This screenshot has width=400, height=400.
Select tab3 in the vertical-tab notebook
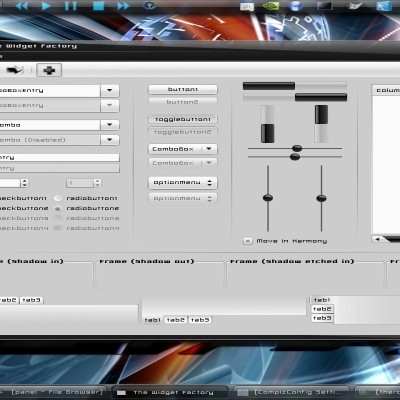[x=322, y=318]
